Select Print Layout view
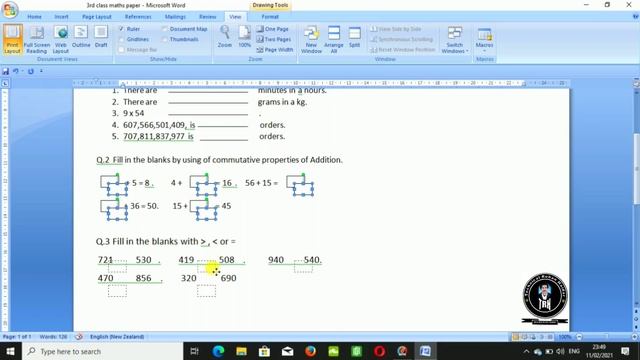This screenshot has height=360, width=640. coord(12,39)
